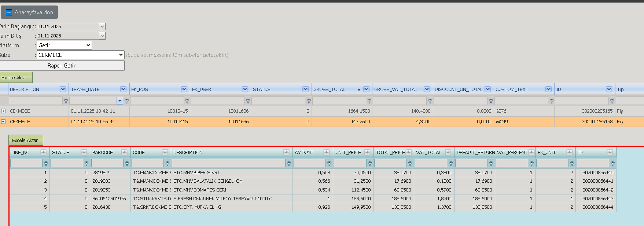Click the Rapor Getir button
The height and width of the screenshot is (226, 644).
(x=62, y=65)
